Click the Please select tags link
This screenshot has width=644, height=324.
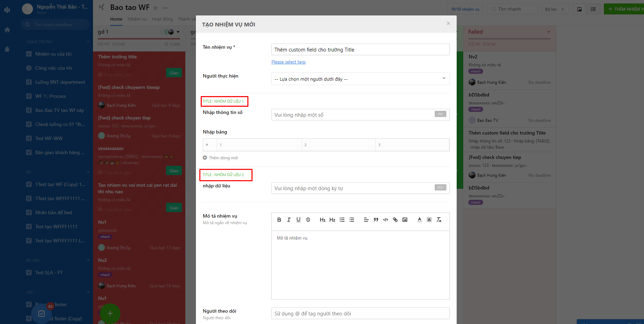(289, 62)
